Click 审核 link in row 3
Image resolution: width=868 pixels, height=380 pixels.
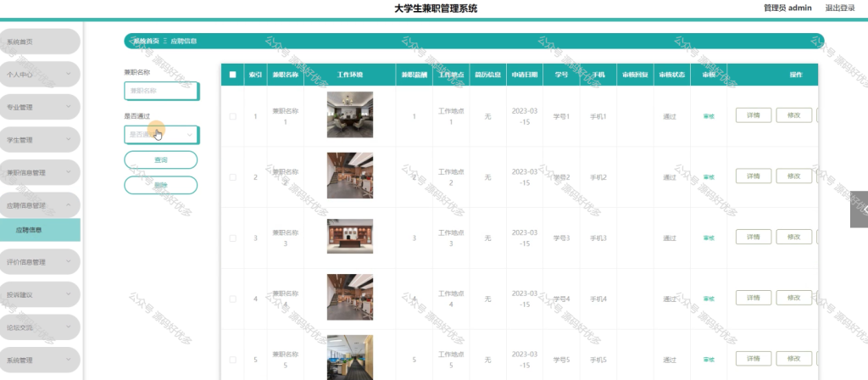(x=709, y=238)
